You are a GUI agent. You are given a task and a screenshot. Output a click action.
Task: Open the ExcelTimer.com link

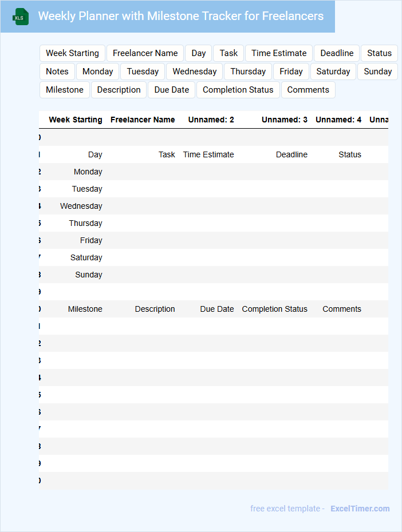click(x=360, y=509)
